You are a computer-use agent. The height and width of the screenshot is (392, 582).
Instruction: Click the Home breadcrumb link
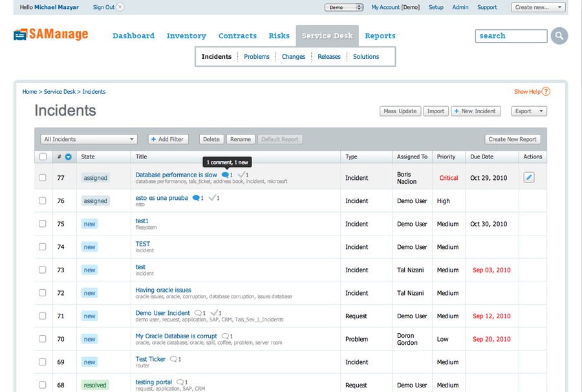tap(30, 92)
